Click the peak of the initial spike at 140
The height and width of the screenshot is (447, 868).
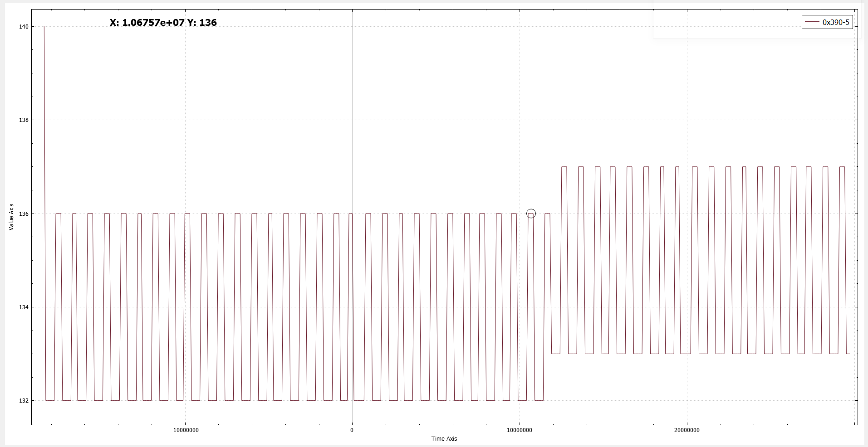point(44,27)
